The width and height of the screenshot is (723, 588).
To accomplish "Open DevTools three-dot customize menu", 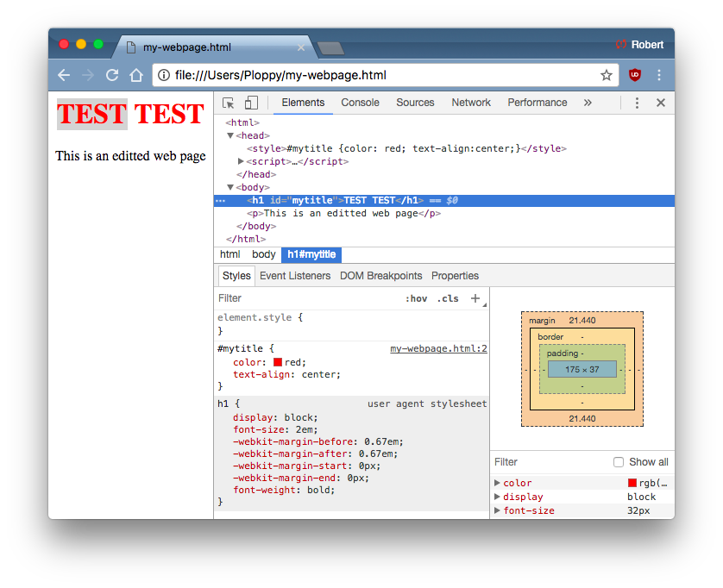I will click(x=637, y=103).
